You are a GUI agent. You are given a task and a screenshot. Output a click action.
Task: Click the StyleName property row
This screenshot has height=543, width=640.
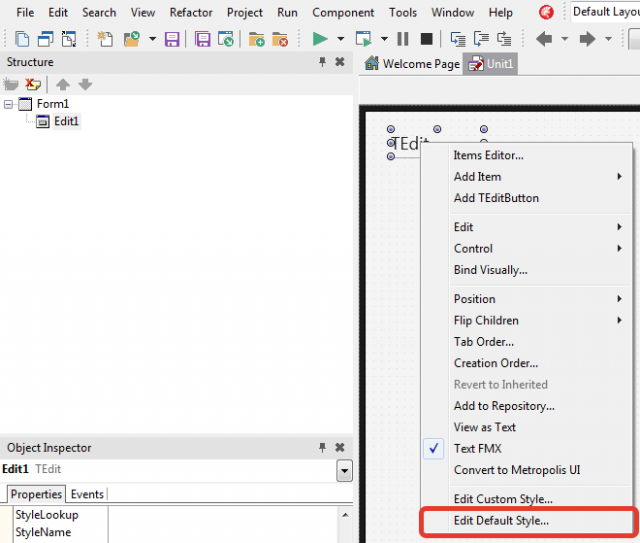coord(176,532)
